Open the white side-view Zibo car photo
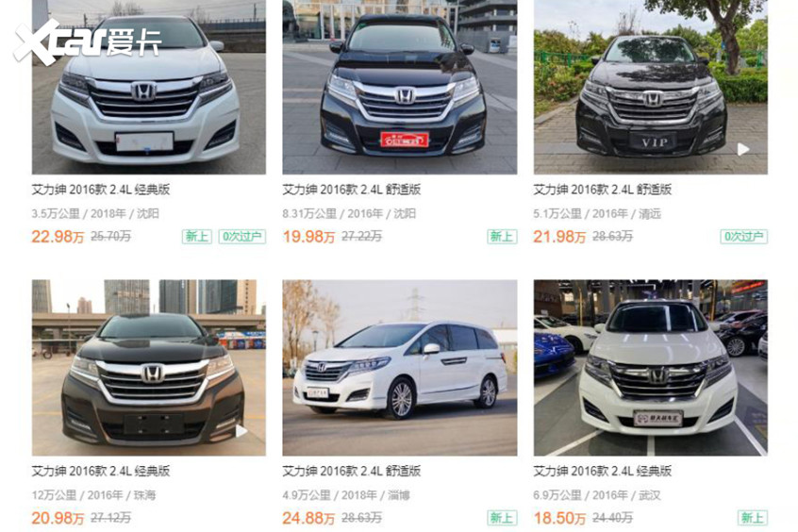Viewport: 798px width, 532px height. click(400, 368)
